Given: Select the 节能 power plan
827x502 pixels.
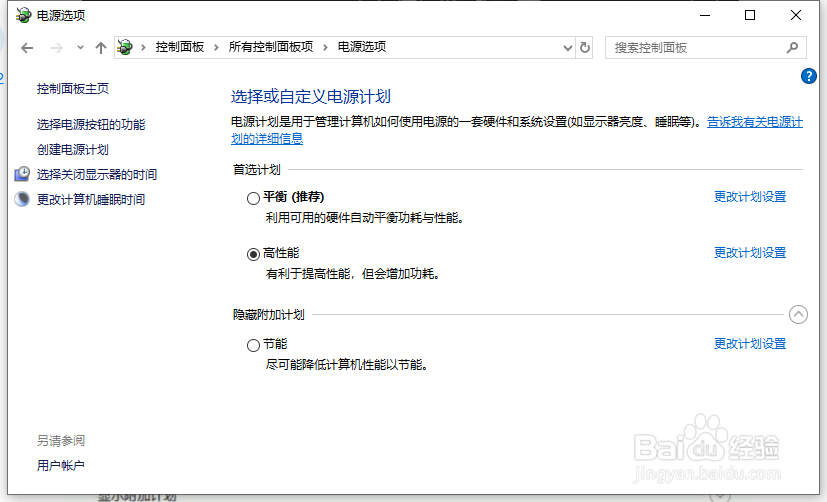Looking at the screenshot, I should 253,345.
